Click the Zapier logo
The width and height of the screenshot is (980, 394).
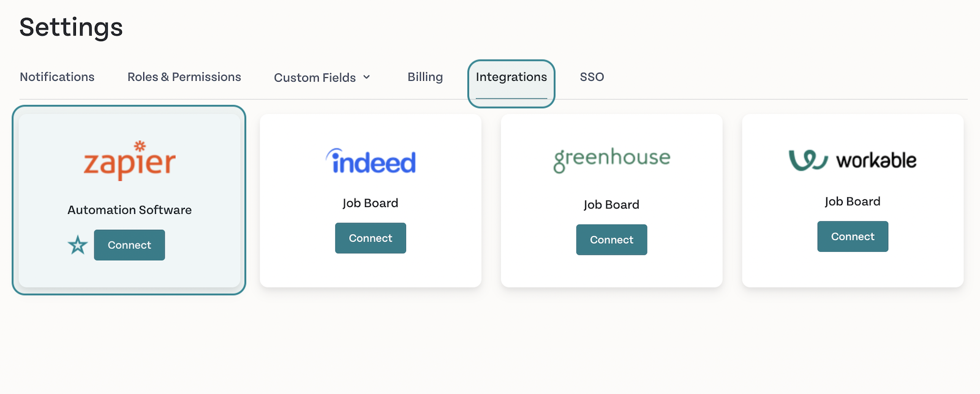pos(129,161)
